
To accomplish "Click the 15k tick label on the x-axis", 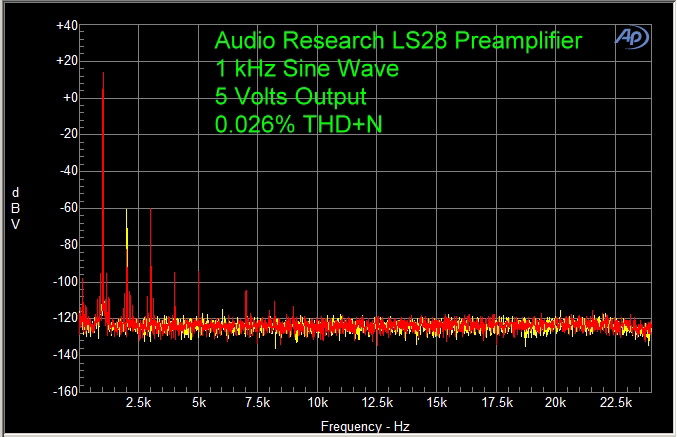I will (437, 403).
